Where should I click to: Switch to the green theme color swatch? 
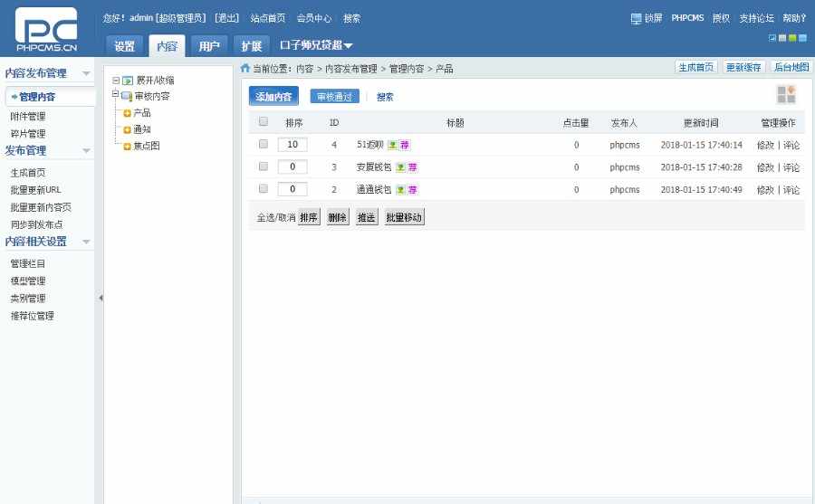click(792, 38)
